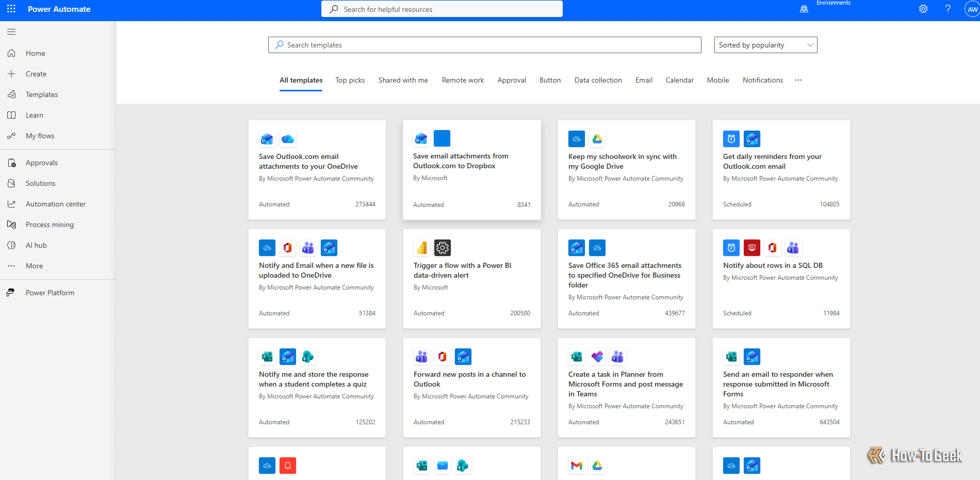Open the Sorted by popularity dropdown

point(765,45)
